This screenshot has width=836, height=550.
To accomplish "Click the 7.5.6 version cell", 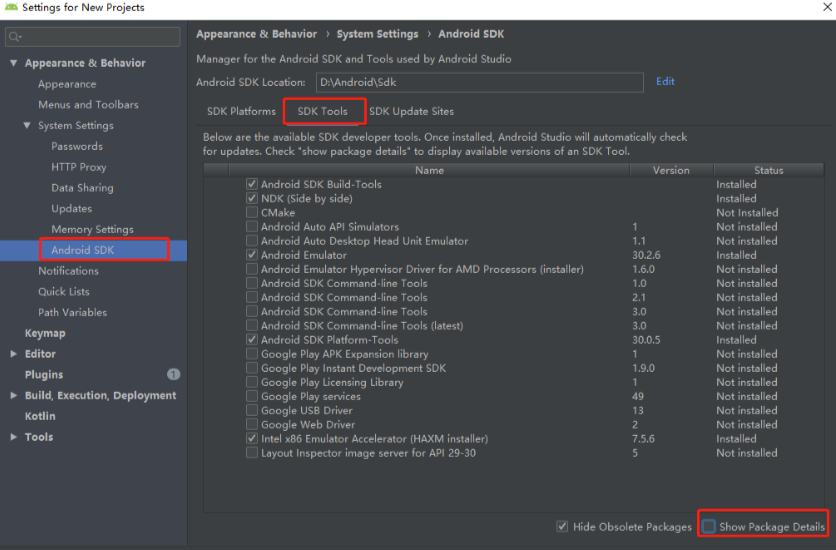I will (643, 439).
